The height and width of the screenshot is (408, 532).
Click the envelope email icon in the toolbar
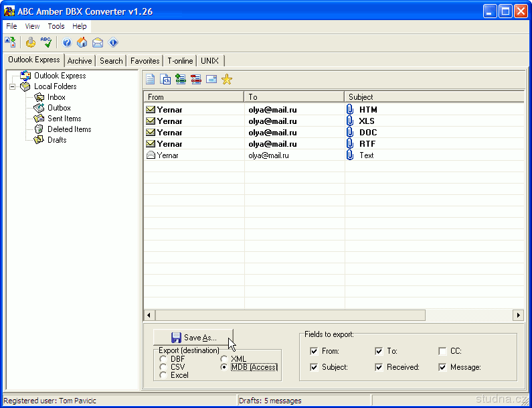pos(98,43)
